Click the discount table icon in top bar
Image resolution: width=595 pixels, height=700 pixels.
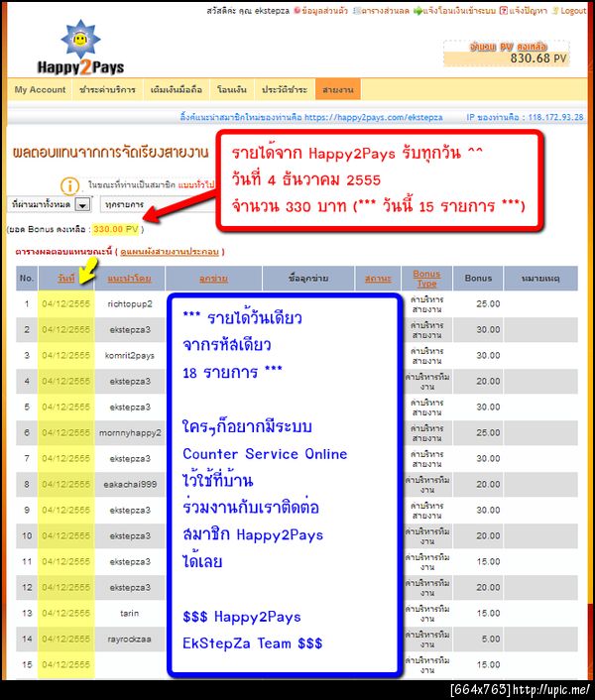pyautogui.click(x=356, y=10)
